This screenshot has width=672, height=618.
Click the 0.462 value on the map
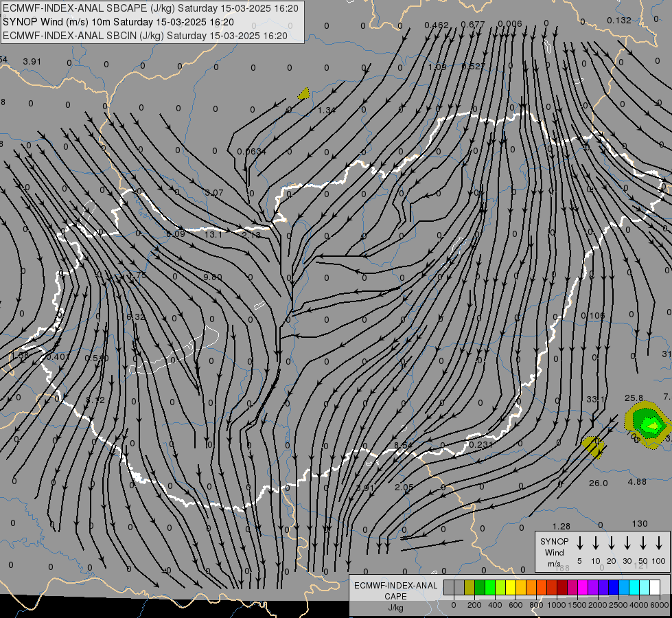[x=437, y=25]
